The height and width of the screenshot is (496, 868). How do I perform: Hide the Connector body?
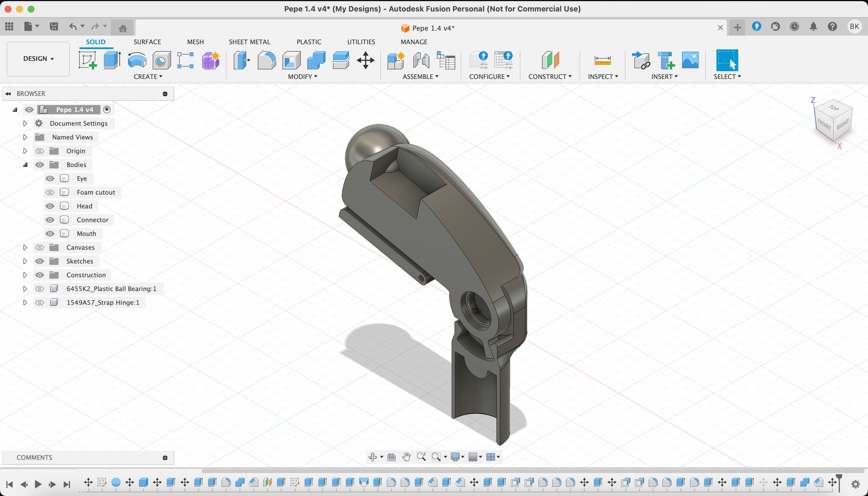pos(50,220)
